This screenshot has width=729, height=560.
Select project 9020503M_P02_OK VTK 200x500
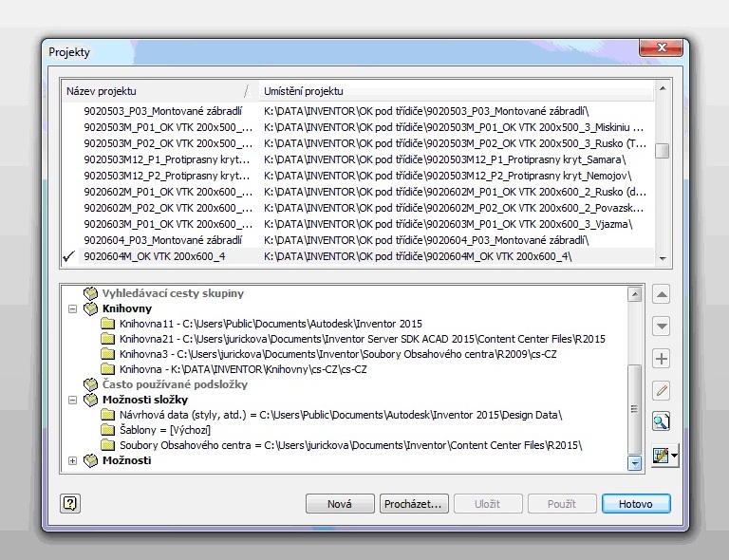[x=168, y=143]
